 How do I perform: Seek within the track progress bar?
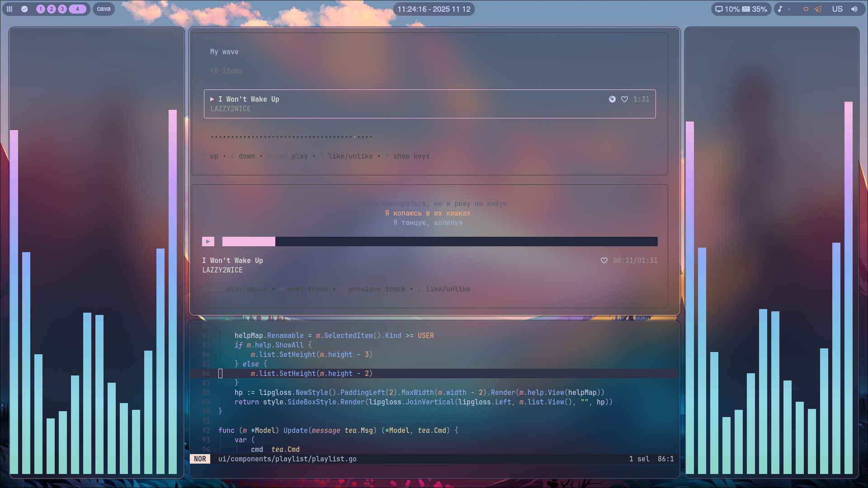point(440,241)
